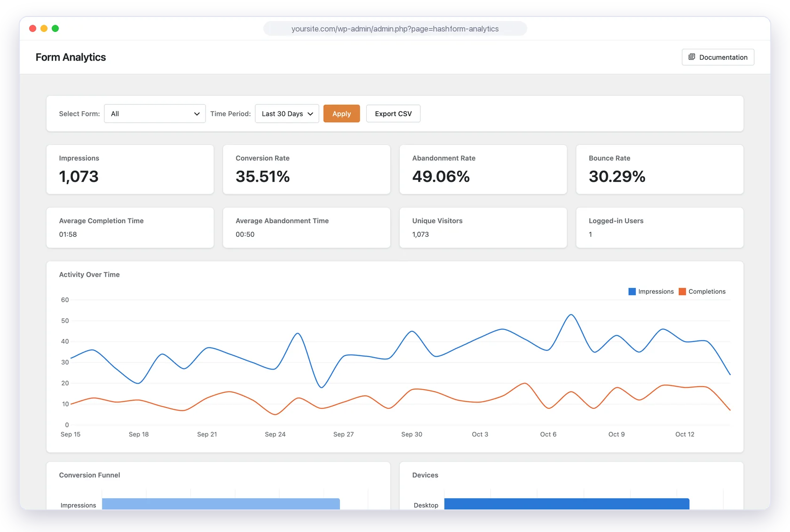This screenshot has height=532, width=790.
Task: Click the browser address bar URL
Action: click(x=395, y=29)
